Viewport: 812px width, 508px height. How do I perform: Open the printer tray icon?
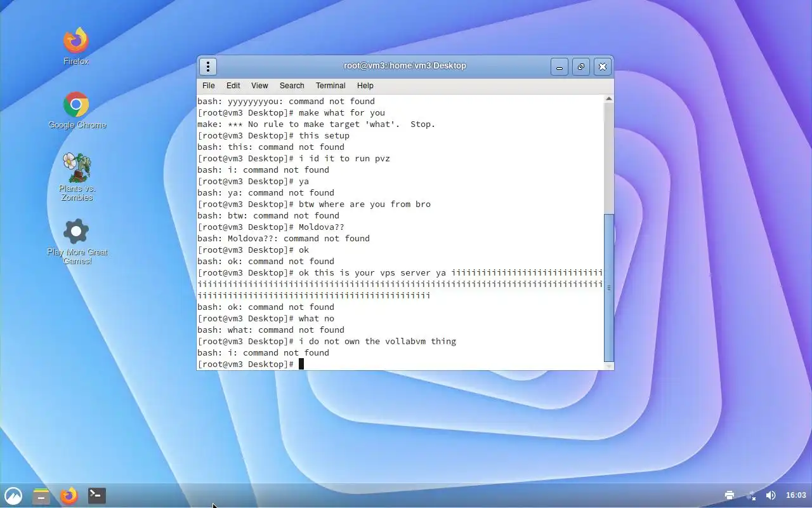(730, 495)
